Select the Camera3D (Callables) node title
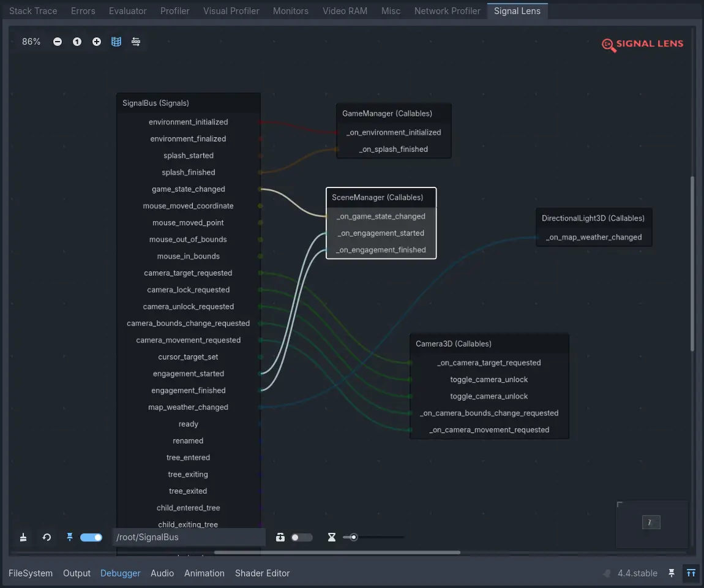This screenshot has height=588, width=704. [454, 344]
